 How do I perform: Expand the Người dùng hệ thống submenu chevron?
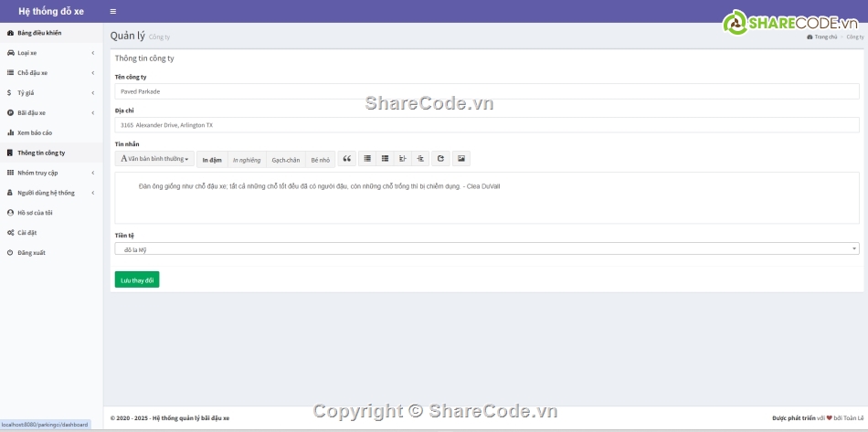[x=93, y=193]
